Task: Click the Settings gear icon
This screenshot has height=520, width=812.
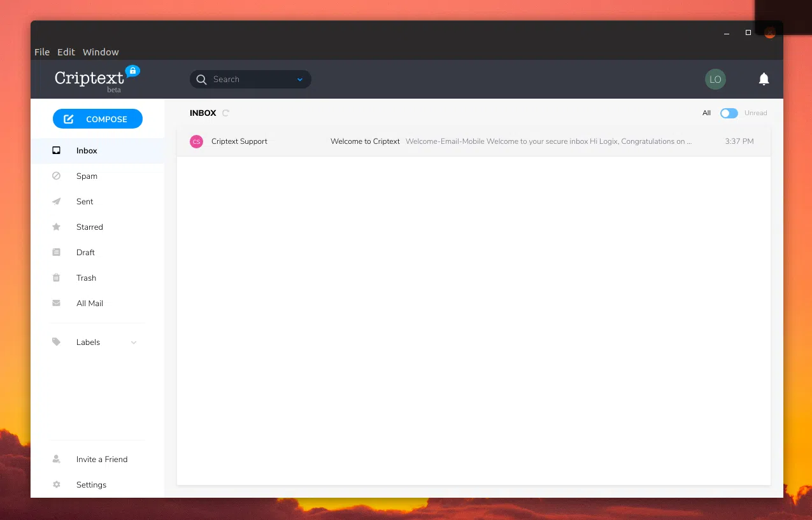Action: tap(56, 485)
